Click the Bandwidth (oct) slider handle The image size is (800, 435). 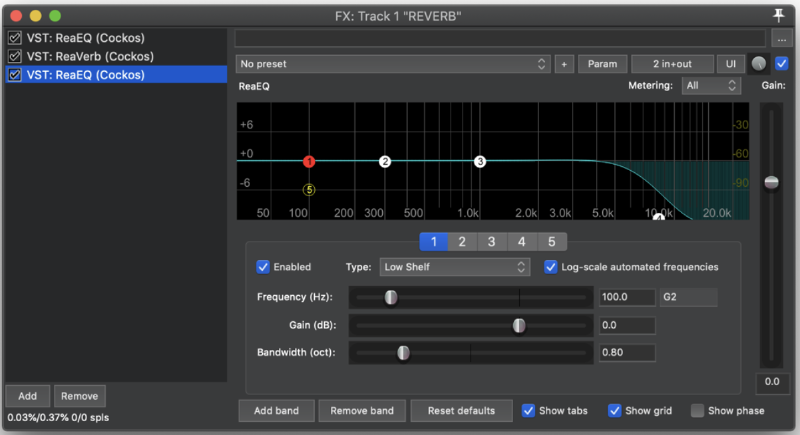[x=403, y=352]
